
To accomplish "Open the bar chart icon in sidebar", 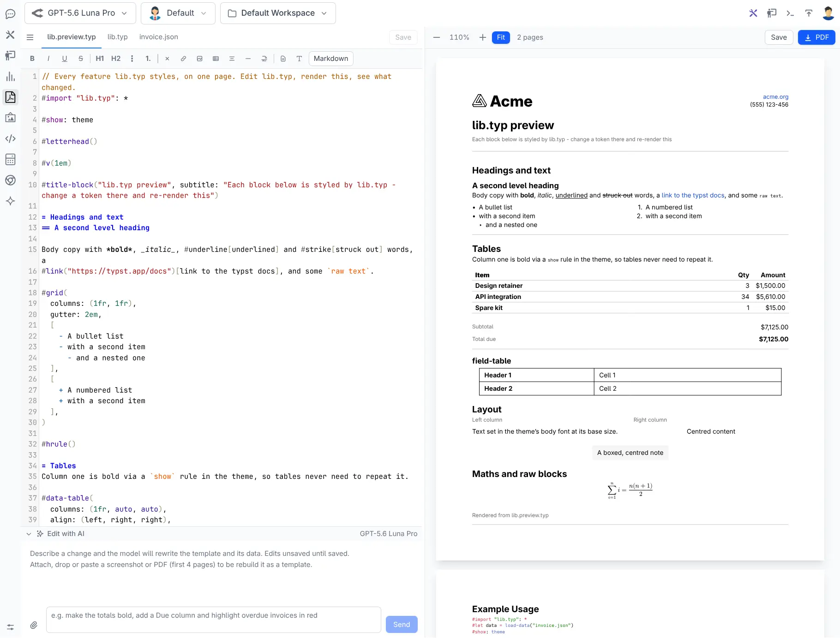I will [11, 77].
